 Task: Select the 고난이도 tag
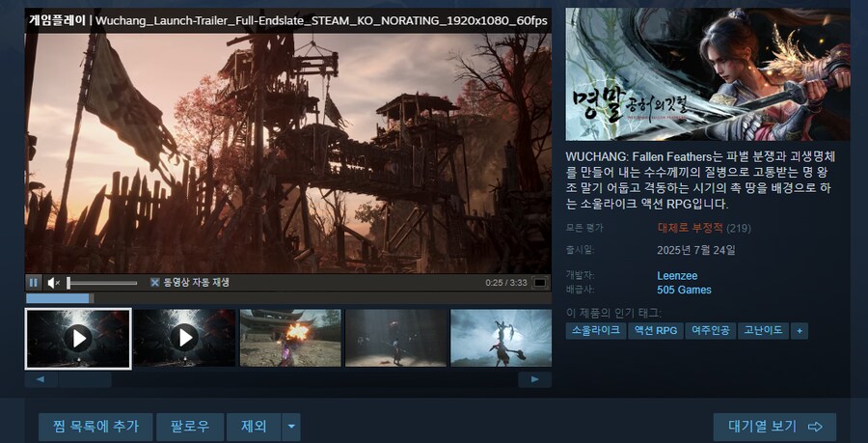[x=763, y=331]
